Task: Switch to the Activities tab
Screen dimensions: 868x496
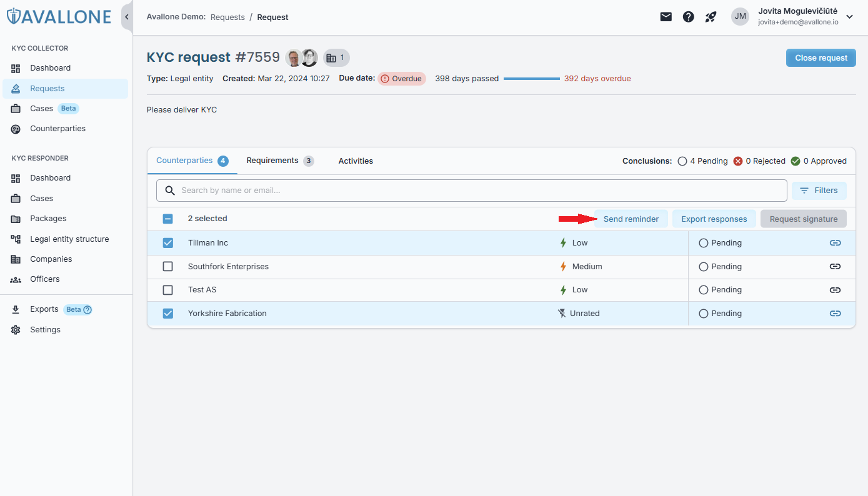Action: [356, 161]
